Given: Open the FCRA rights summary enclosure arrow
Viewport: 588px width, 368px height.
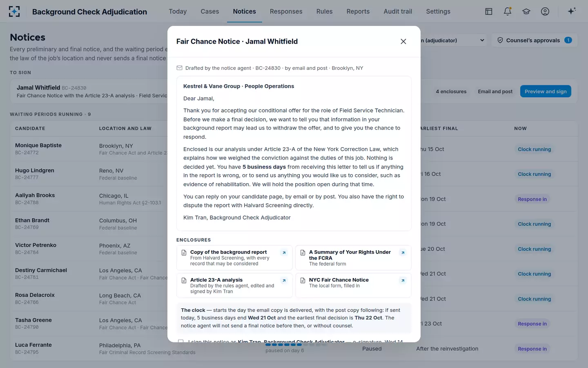Looking at the screenshot, I should (403, 253).
